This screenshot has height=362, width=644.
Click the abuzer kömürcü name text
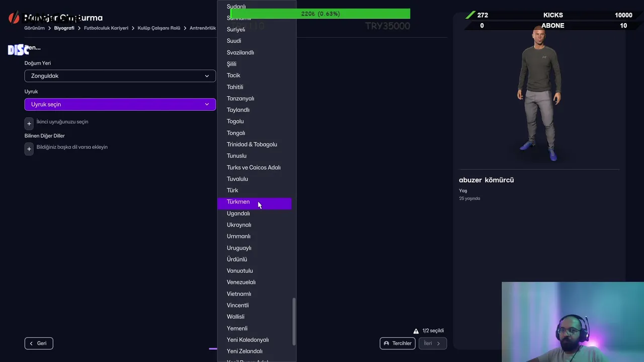coord(486,180)
